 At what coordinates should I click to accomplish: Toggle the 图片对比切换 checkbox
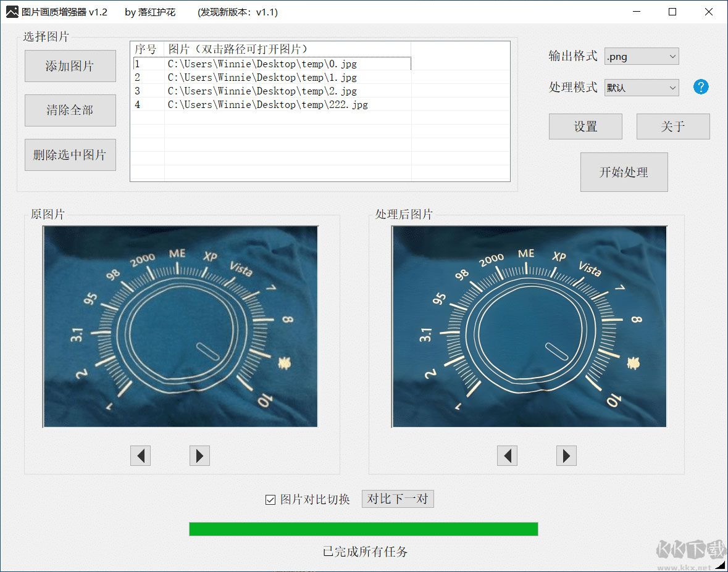click(270, 500)
